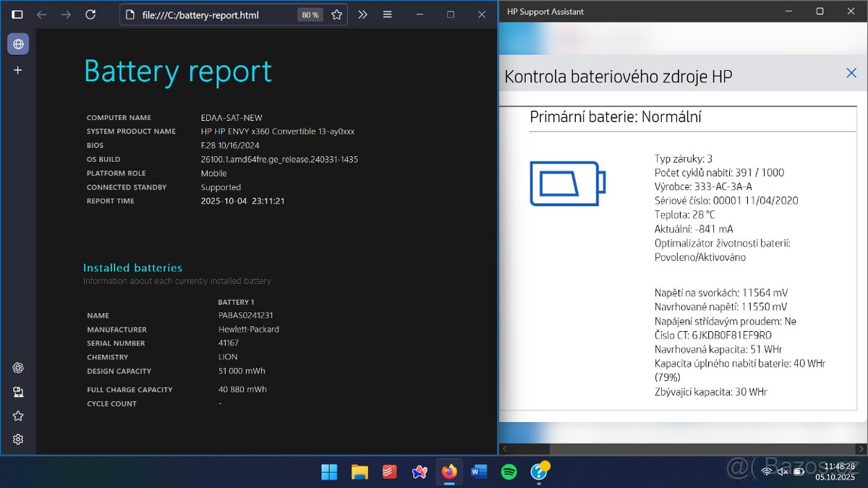
Task: Open bookmarks panel in Firefox sidebar
Action: tap(18, 416)
